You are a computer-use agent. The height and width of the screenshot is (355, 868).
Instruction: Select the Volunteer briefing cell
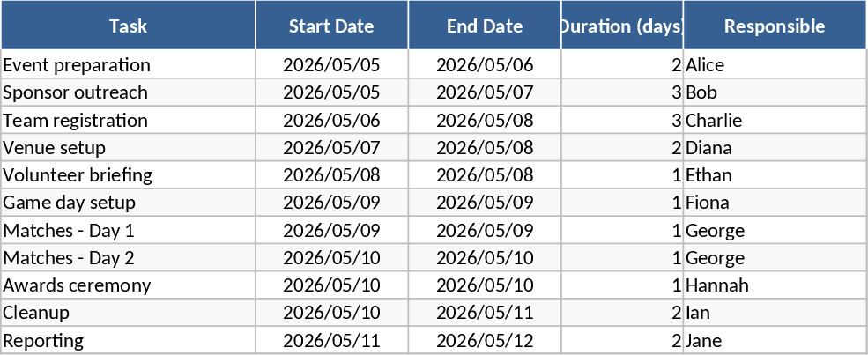click(78, 175)
